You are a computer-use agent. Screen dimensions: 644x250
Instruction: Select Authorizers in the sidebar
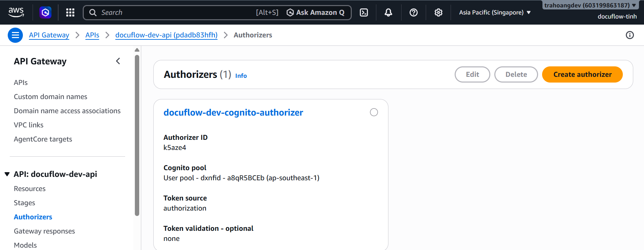coord(33,217)
